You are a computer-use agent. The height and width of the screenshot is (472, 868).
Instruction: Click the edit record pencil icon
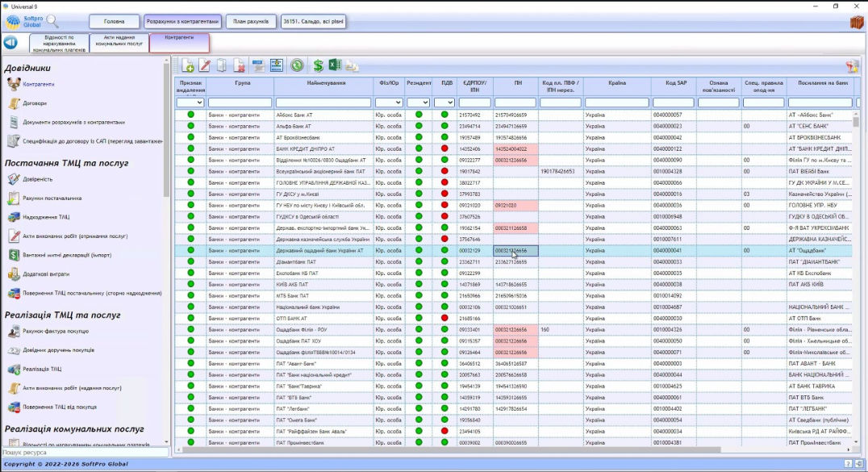point(205,65)
